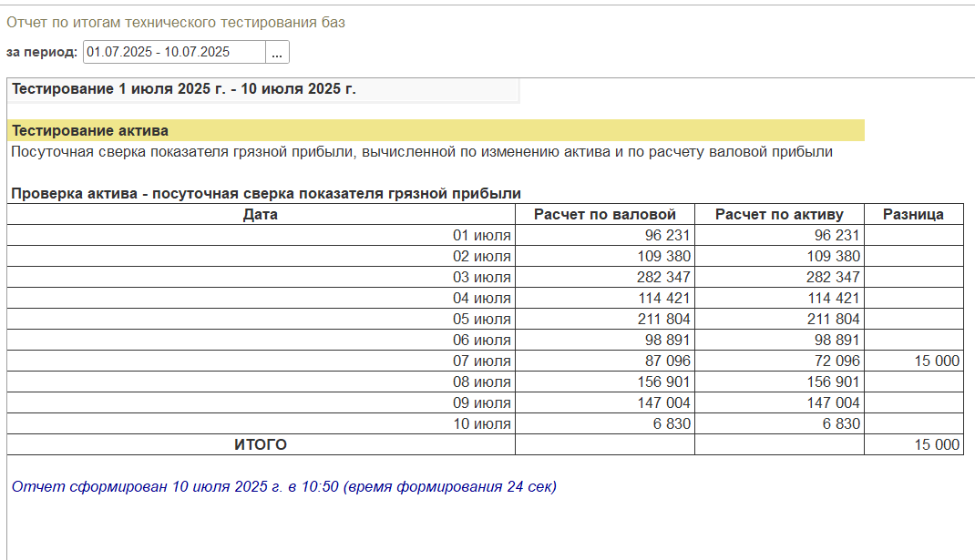The height and width of the screenshot is (560, 975).
Task: Select the '10 июля' date cell
Action: [x=262, y=424]
